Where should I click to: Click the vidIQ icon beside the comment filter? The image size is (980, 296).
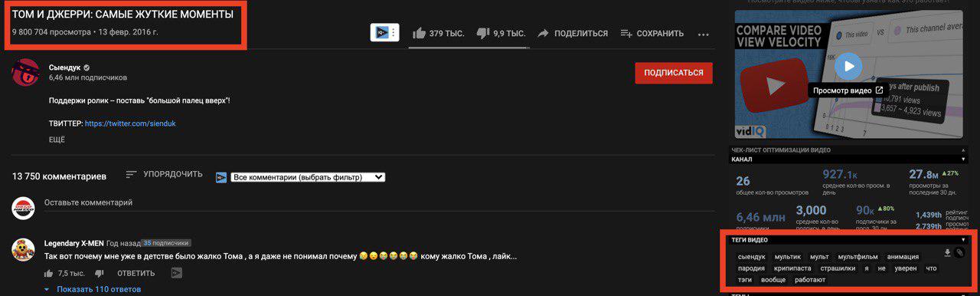pos(221,177)
